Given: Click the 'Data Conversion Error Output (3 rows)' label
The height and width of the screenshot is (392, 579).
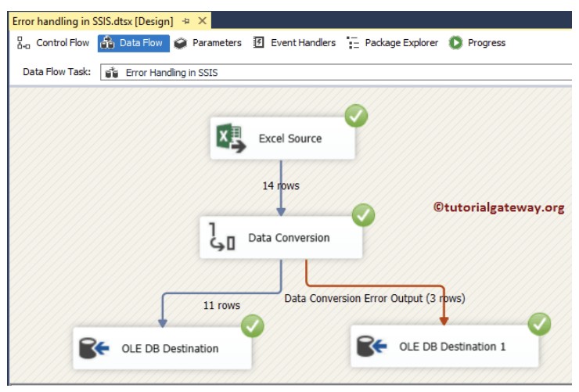Looking at the screenshot, I should point(375,298).
